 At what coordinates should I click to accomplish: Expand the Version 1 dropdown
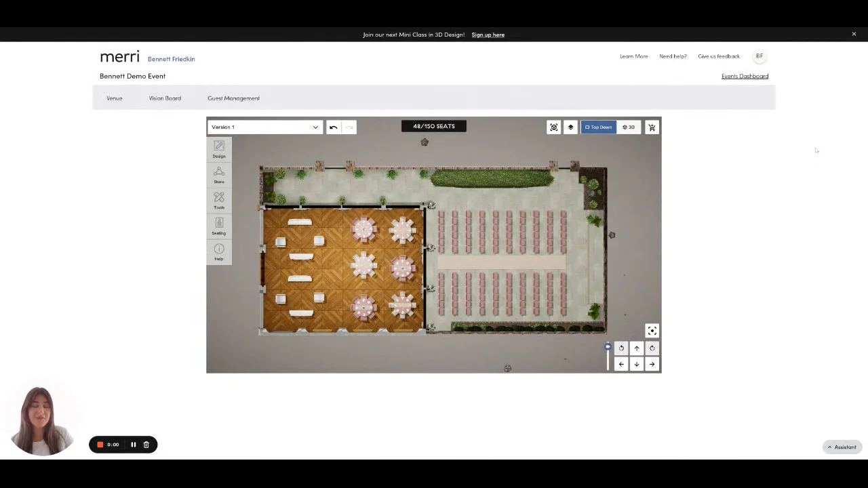[264, 127]
